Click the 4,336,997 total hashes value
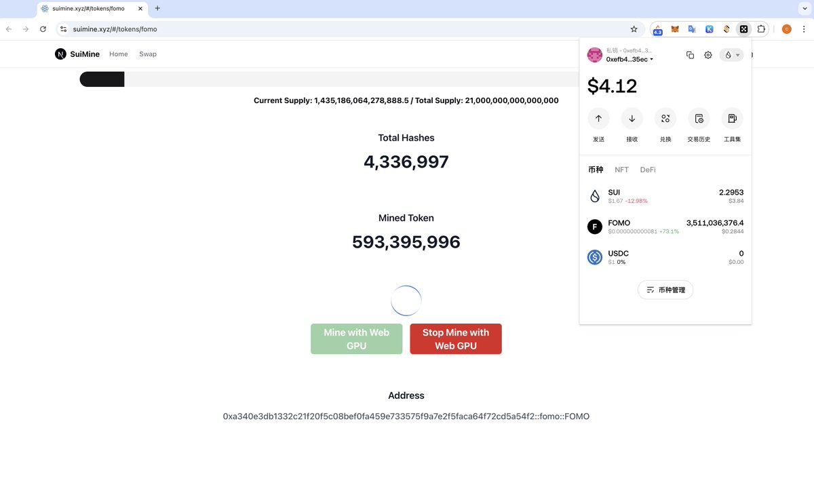 406,161
